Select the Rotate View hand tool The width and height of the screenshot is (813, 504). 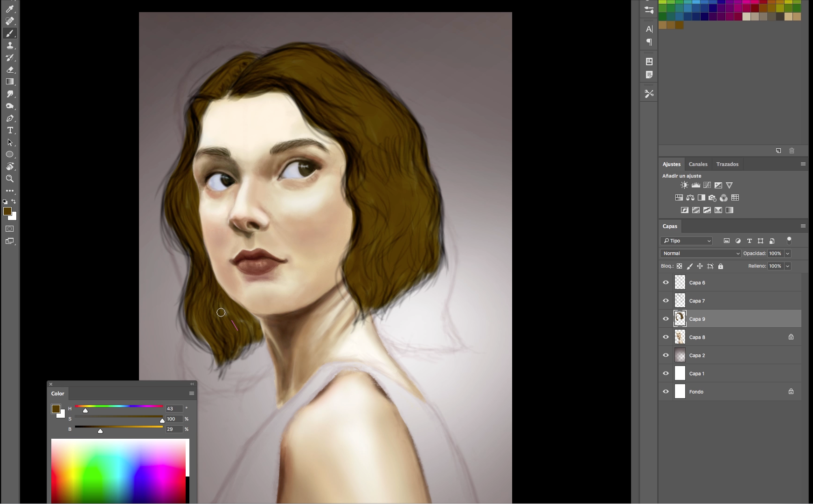coord(10,166)
